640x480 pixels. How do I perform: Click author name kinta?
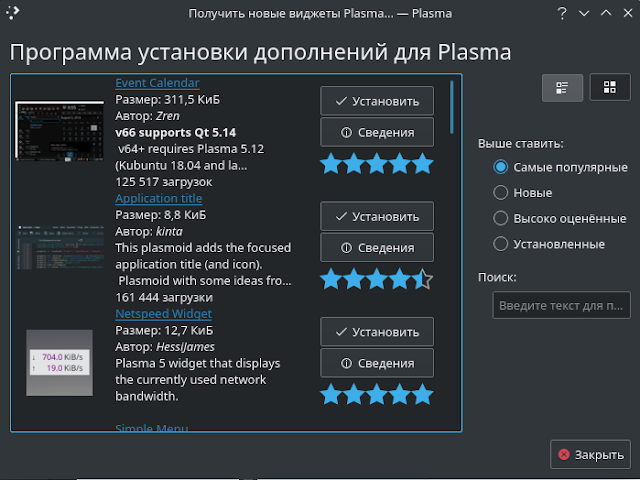169,231
